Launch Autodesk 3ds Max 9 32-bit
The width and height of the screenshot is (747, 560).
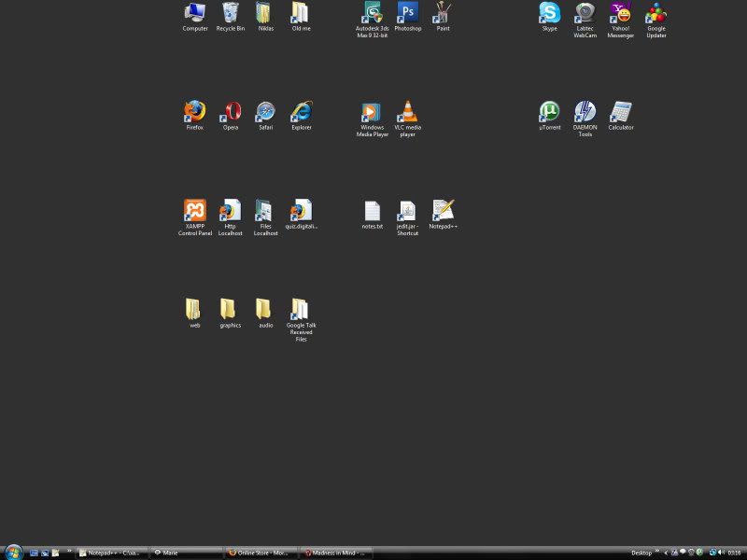373,13
